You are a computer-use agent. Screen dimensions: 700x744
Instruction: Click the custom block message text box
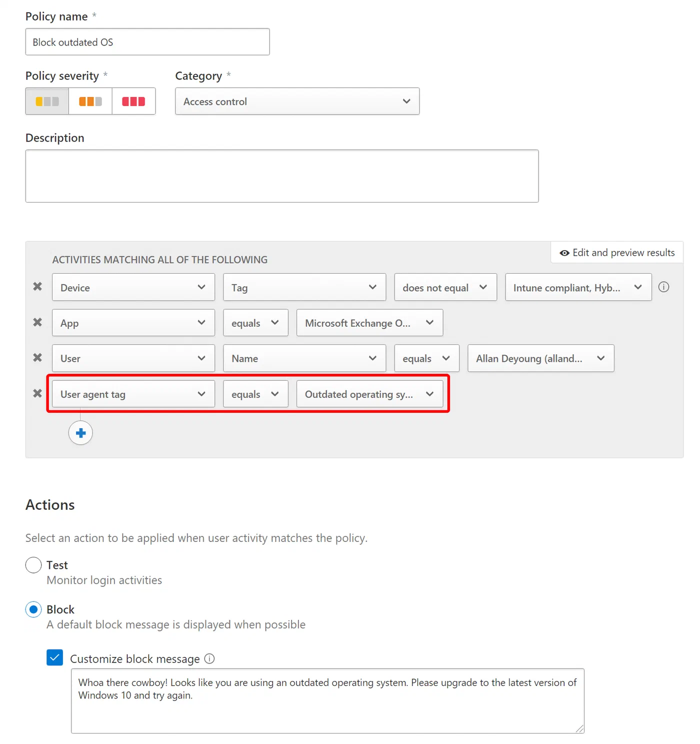click(327, 701)
